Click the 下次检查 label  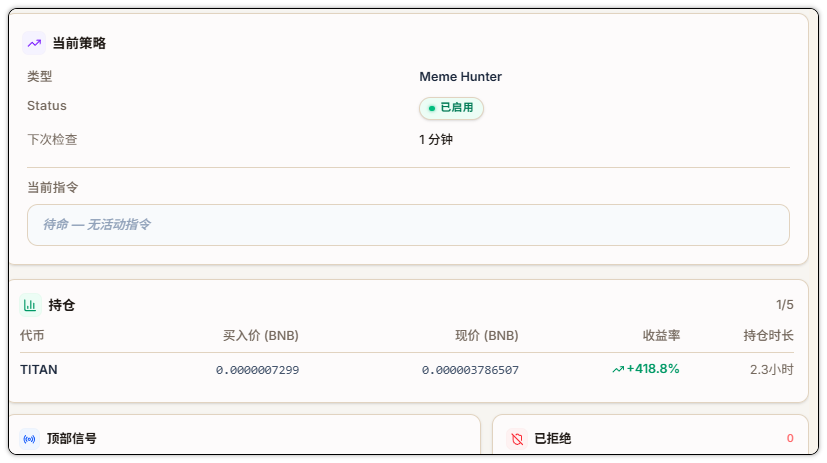52,140
